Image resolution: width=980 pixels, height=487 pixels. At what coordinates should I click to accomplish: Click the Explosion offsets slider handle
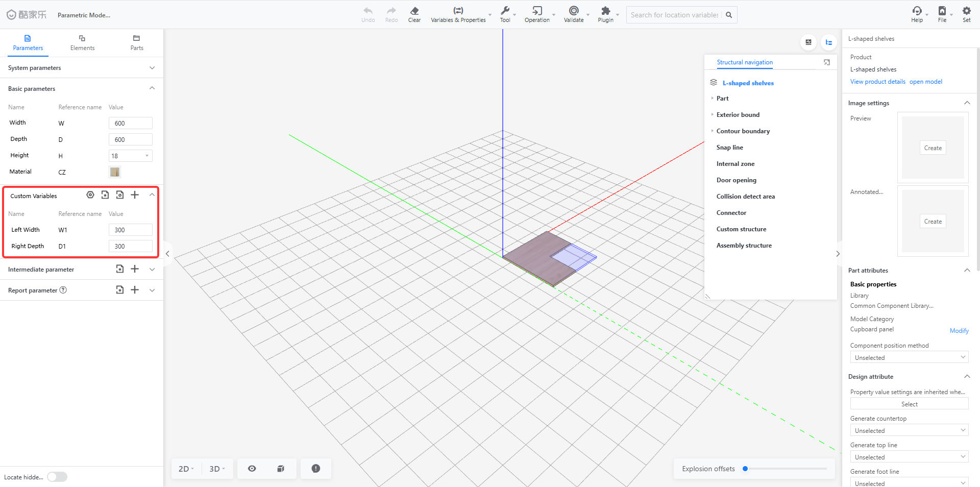pos(745,469)
